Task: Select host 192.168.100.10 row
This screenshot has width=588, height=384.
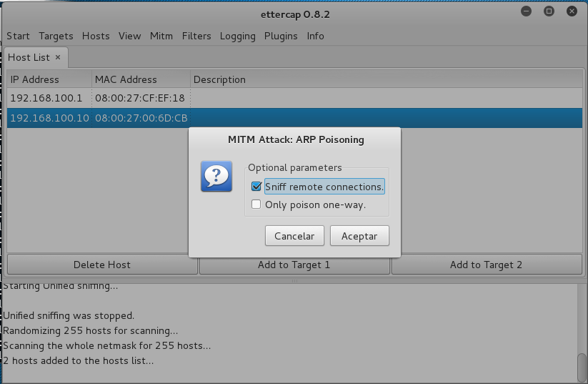Action: (294, 118)
